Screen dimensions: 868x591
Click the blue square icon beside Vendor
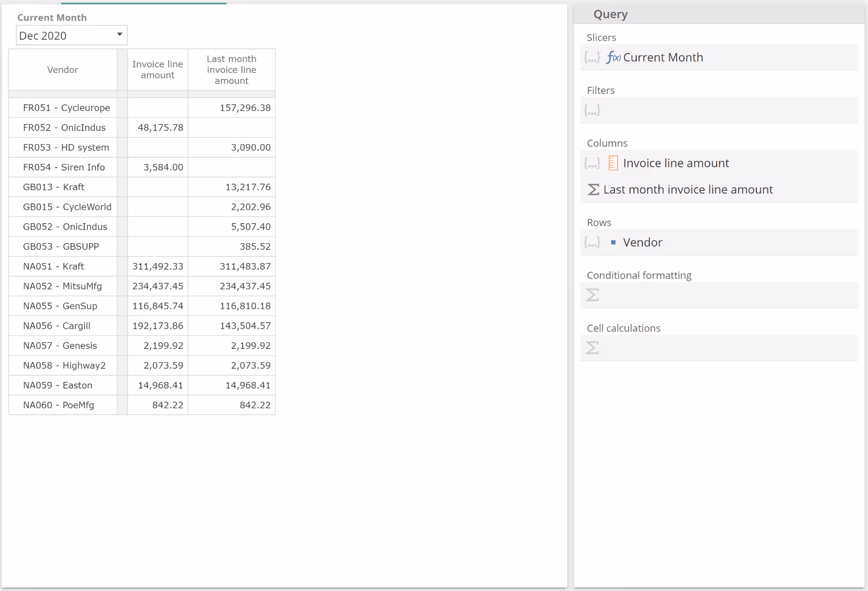pyautogui.click(x=613, y=243)
